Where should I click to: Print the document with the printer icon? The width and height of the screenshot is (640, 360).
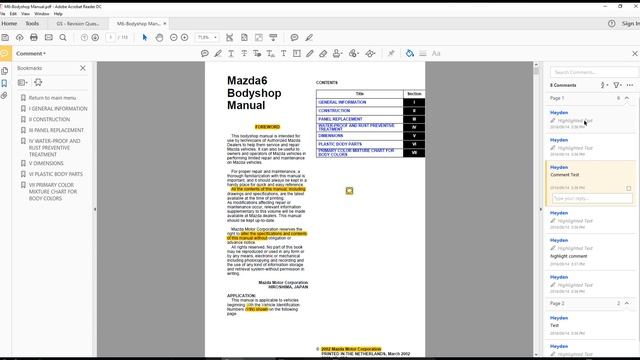click(34, 38)
